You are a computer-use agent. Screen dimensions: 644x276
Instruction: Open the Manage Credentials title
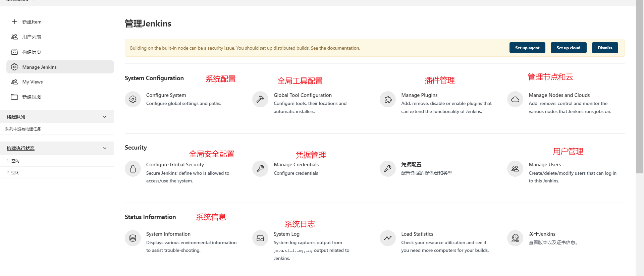point(296,165)
